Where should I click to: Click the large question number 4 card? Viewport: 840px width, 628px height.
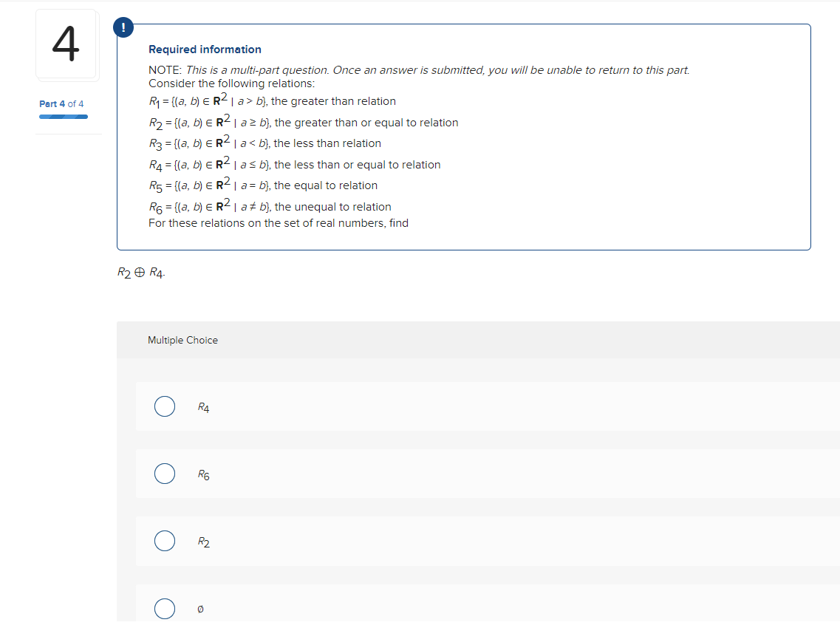(x=66, y=44)
